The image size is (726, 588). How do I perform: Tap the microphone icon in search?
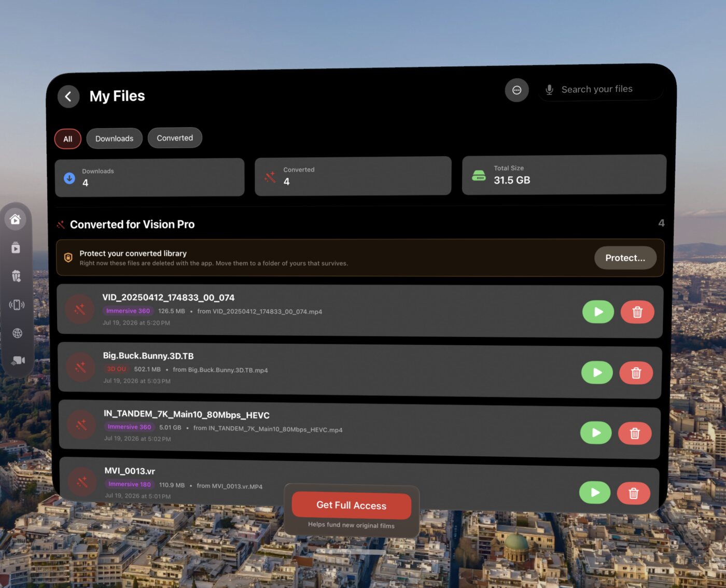550,90
